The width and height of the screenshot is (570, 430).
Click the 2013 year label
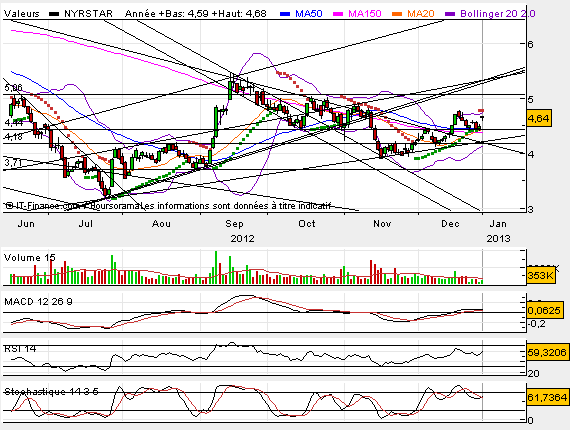498,239
